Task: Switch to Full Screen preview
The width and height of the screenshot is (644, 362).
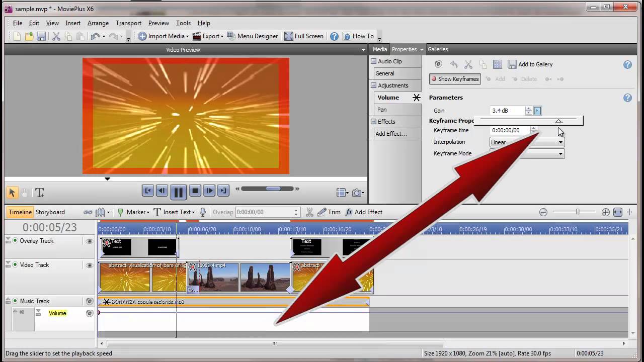Action: 304,36
